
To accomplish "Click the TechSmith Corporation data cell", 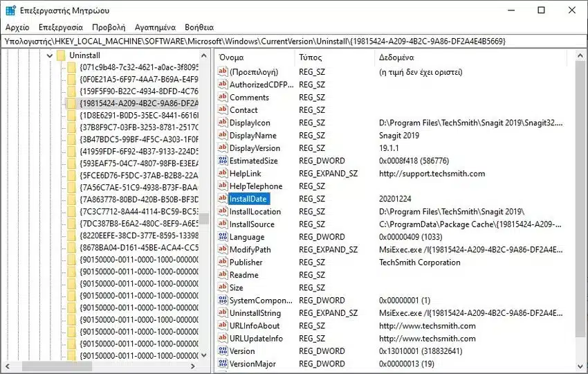I will coord(420,262).
